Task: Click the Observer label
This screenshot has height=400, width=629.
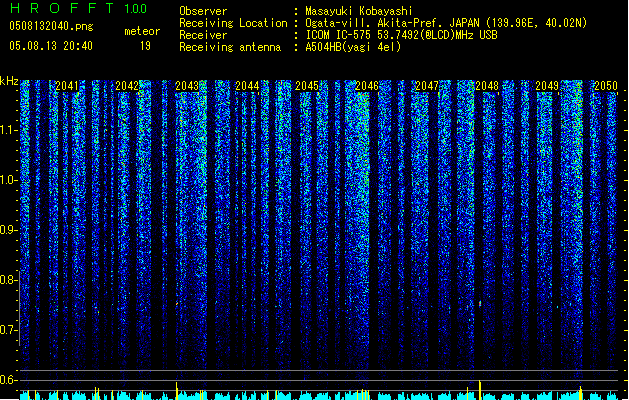Action: (x=203, y=11)
